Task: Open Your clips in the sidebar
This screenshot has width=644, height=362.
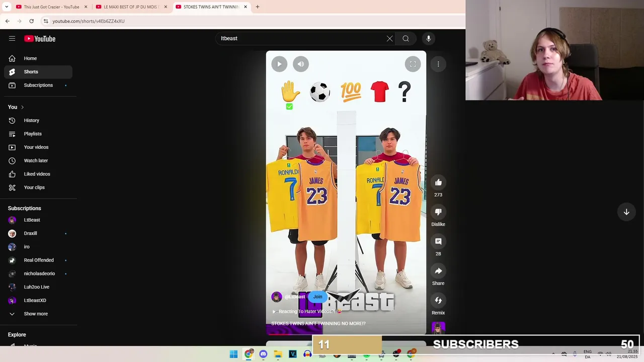Action: tap(38, 188)
